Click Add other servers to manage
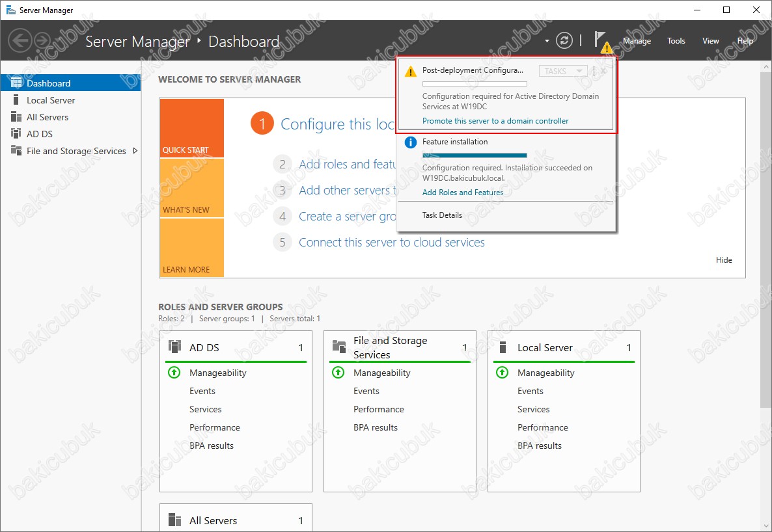The image size is (772, 532). tap(348, 190)
